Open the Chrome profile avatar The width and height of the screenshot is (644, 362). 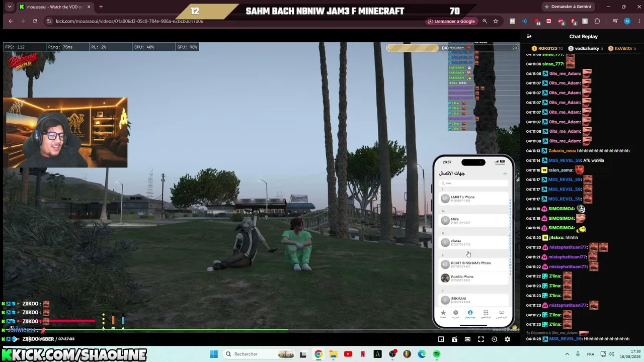coord(627,21)
